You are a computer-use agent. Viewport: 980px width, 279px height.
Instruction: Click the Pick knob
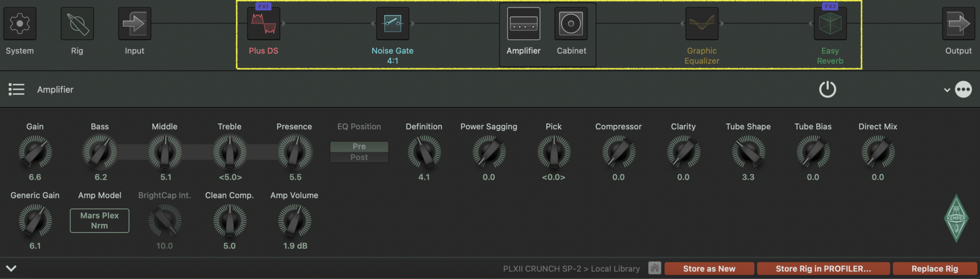click(x=554, y=152)
